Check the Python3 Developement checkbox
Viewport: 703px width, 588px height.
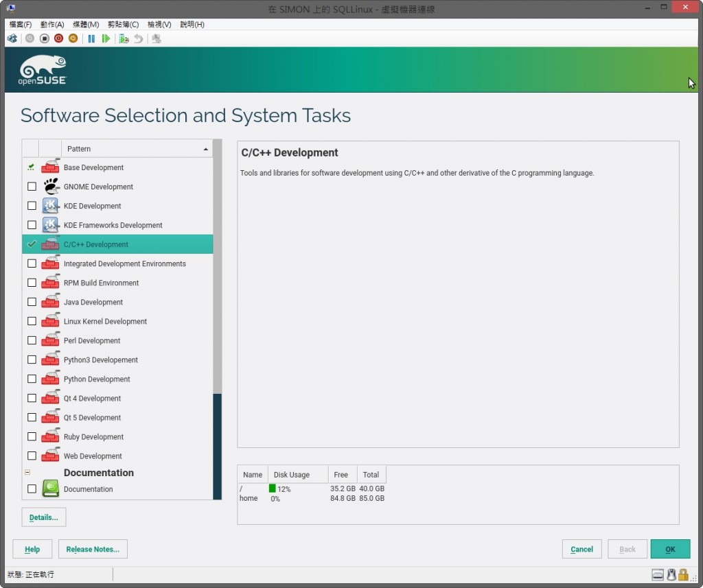click(x=32, y=360)
